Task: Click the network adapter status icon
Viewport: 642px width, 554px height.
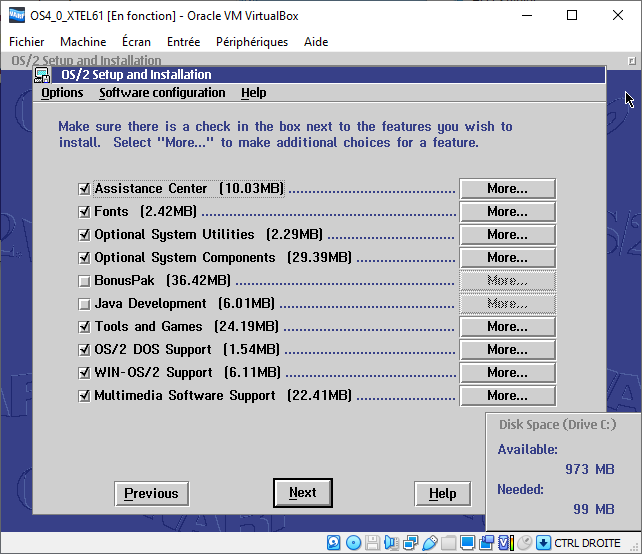Action: click(x=411, y=543)
